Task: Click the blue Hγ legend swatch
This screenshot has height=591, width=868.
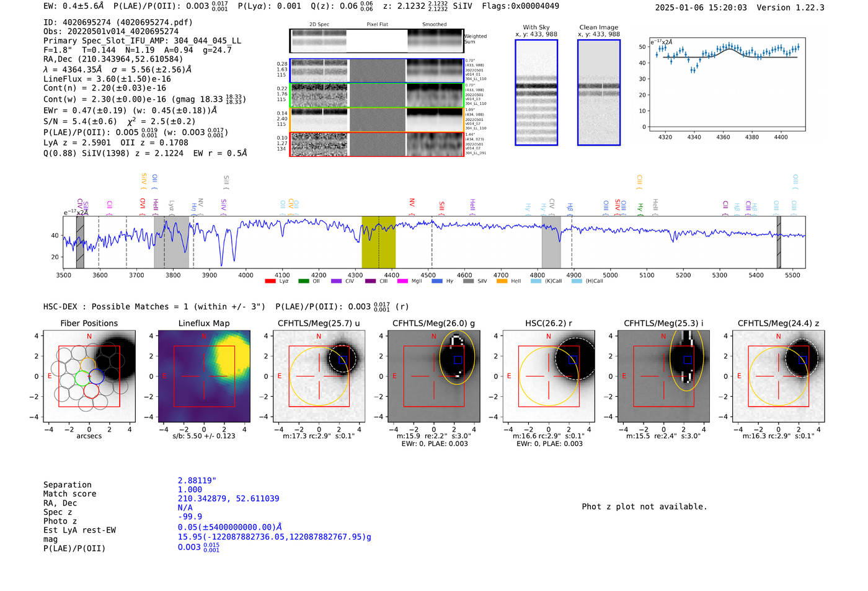Action: (437, 281)
